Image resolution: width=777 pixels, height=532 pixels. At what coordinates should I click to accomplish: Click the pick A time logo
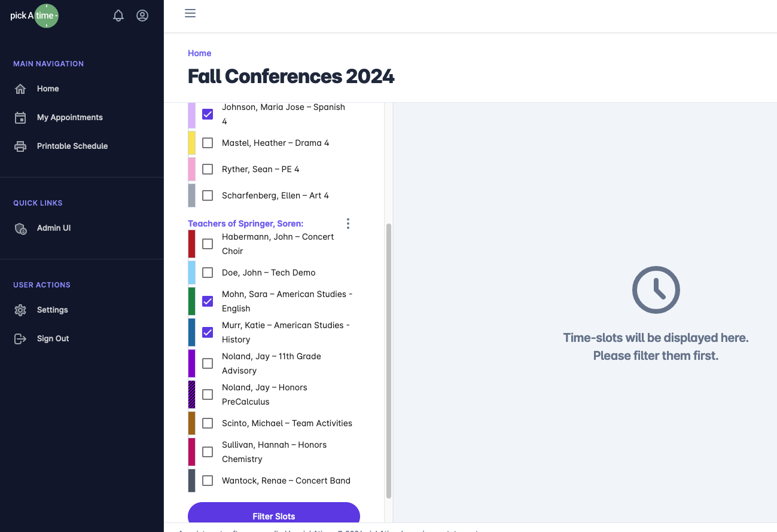35,16
